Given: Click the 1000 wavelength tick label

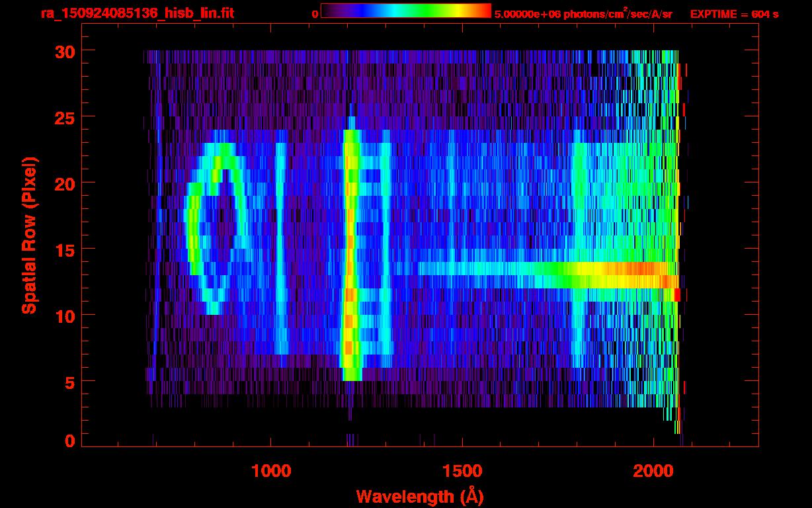Looking at the screenshot, I should [x=271, y=471].
